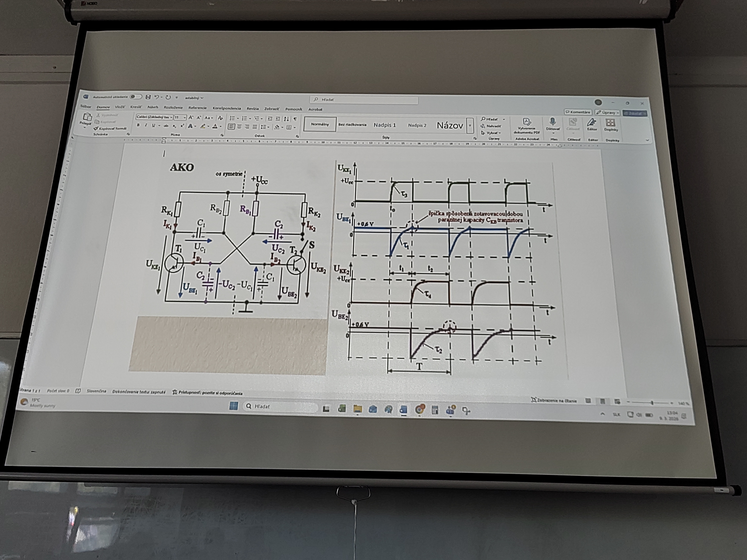Toggle italic formatting button

point(146,125)
